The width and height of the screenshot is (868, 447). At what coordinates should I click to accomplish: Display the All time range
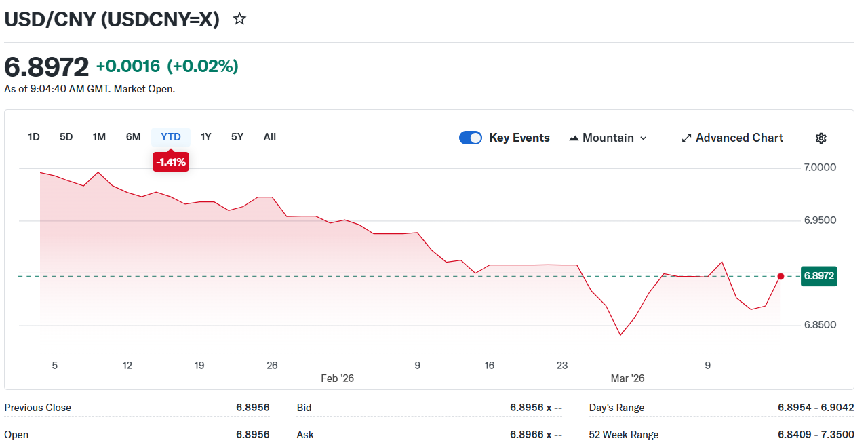point(270,137)
